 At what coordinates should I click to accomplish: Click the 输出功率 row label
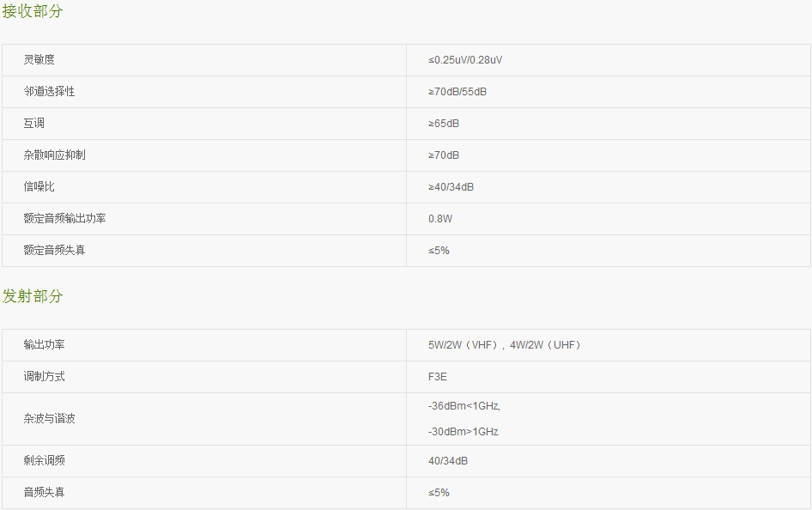click(44, 345)
